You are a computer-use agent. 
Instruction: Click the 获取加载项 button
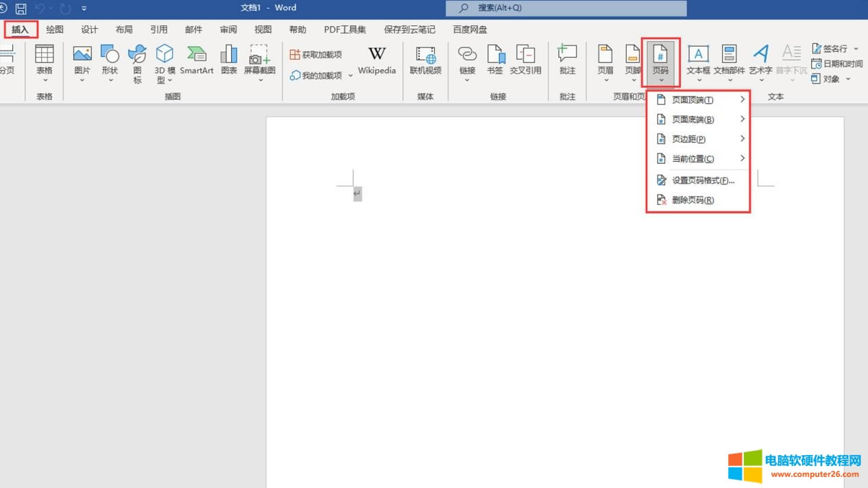pos(316,55)
